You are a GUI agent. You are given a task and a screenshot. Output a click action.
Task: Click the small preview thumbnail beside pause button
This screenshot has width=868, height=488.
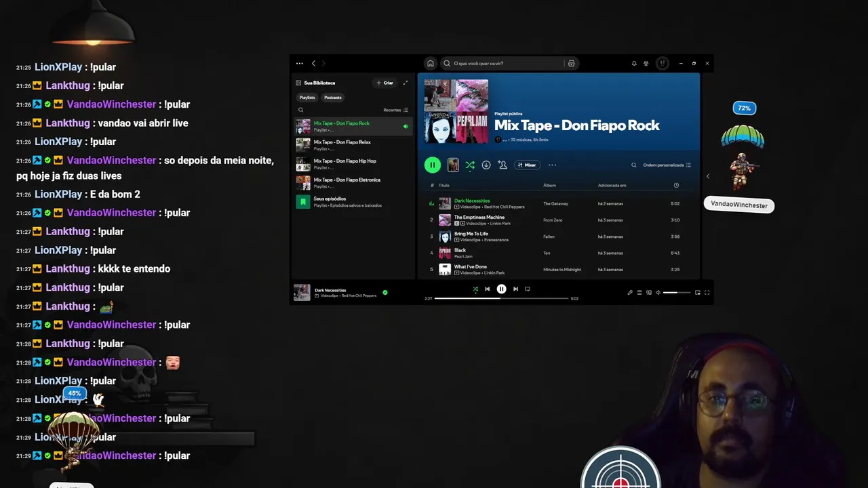coord(453,165)
